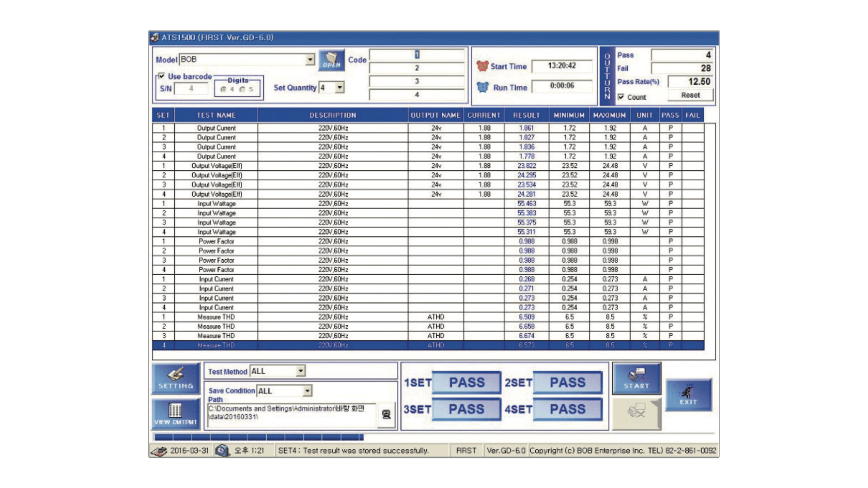Click the 1SET PASS result button
This screenshot has height=488, width=868.
[467, 383]
